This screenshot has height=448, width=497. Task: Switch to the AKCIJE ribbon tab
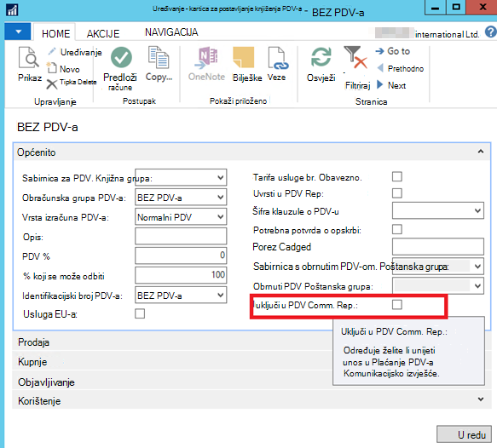tap(103, 33)
